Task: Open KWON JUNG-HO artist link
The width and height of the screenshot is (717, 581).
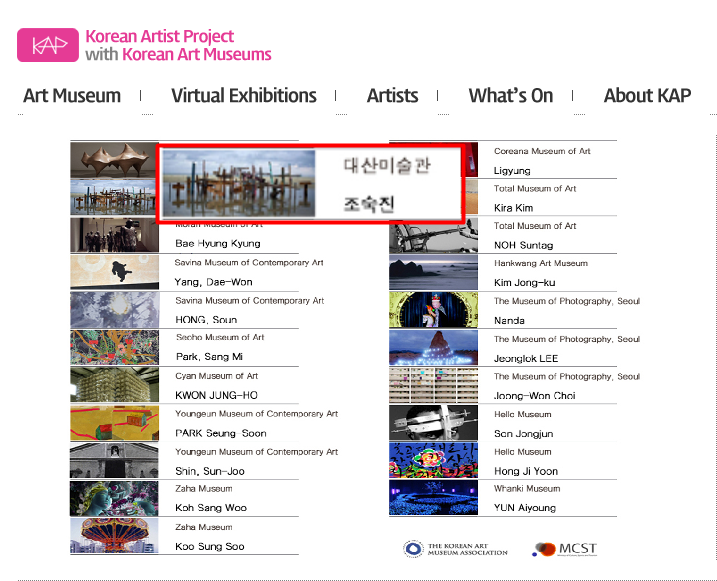Action: [x=216, y=395]
